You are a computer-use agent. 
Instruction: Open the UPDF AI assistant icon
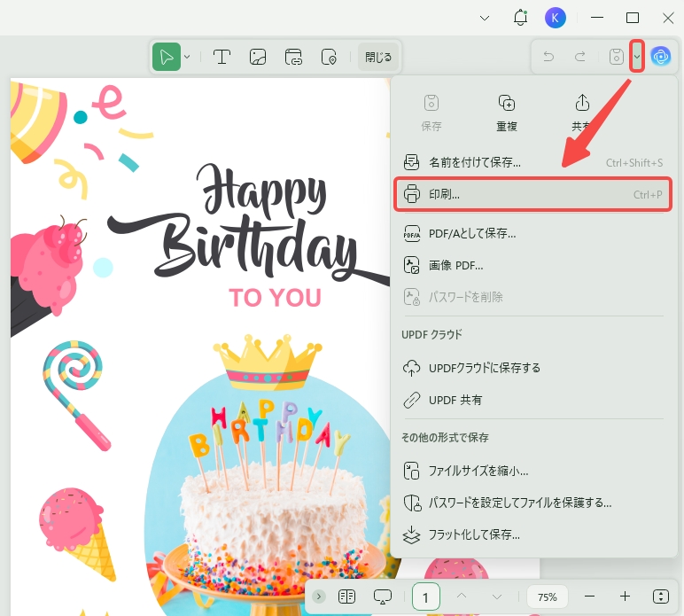661,56
